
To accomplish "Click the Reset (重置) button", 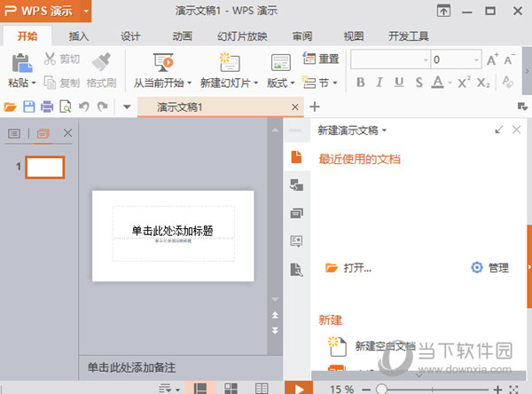I will point(321,59).
